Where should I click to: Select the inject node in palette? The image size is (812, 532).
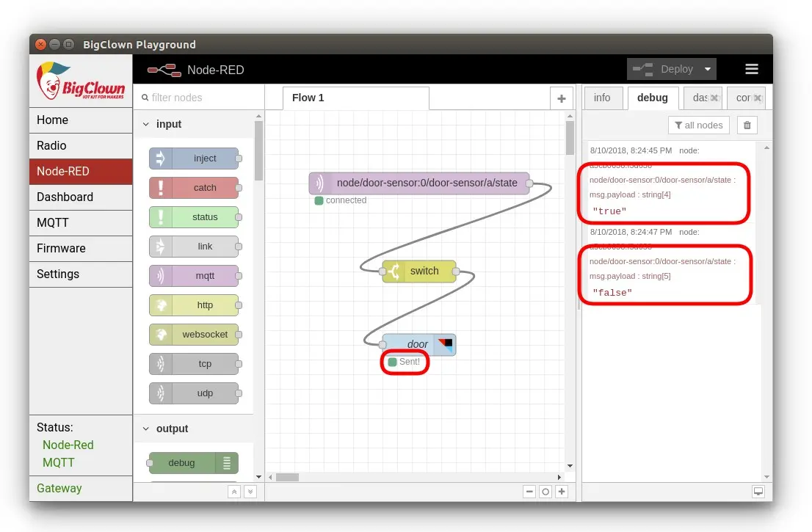195,158
